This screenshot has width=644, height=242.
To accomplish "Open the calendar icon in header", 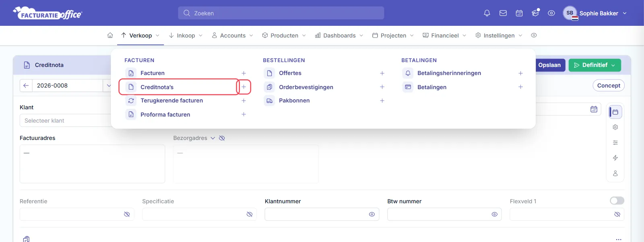I will (519, 13).
